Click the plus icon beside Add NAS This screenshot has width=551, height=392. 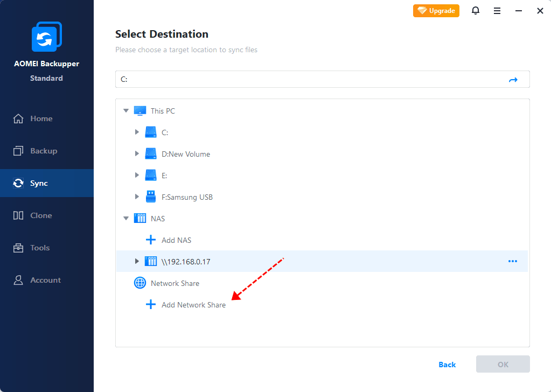point(151,240)
